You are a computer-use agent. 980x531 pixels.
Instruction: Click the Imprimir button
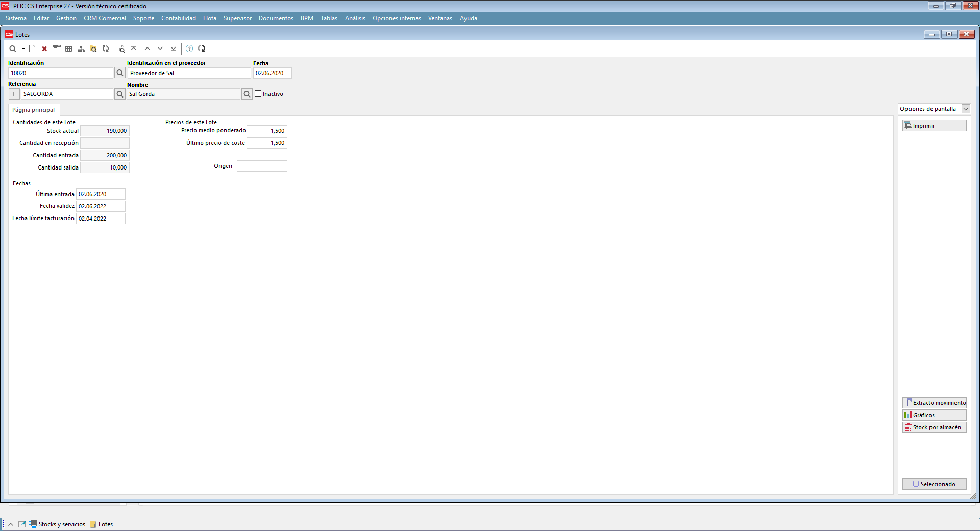point(935,126)
